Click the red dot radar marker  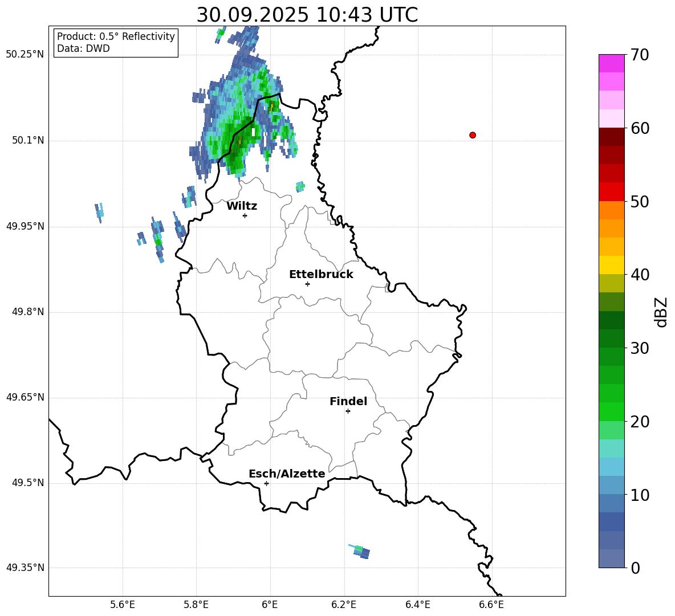pos(473,135)
